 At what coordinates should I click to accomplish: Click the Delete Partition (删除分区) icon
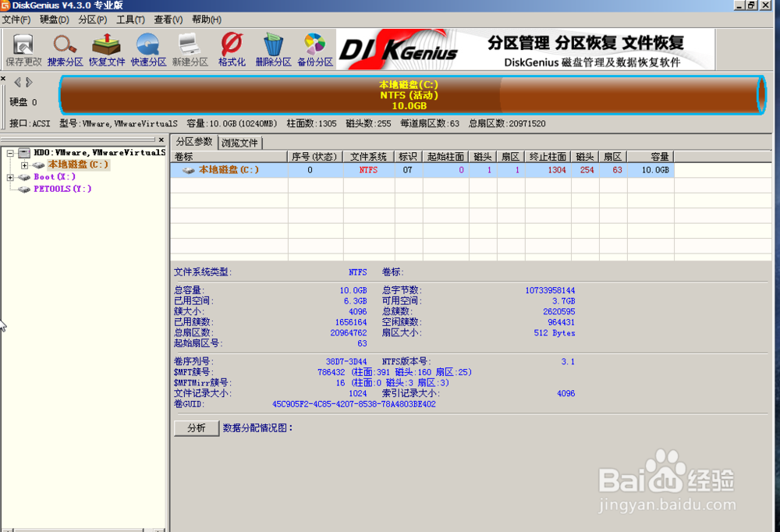point(273,50)
